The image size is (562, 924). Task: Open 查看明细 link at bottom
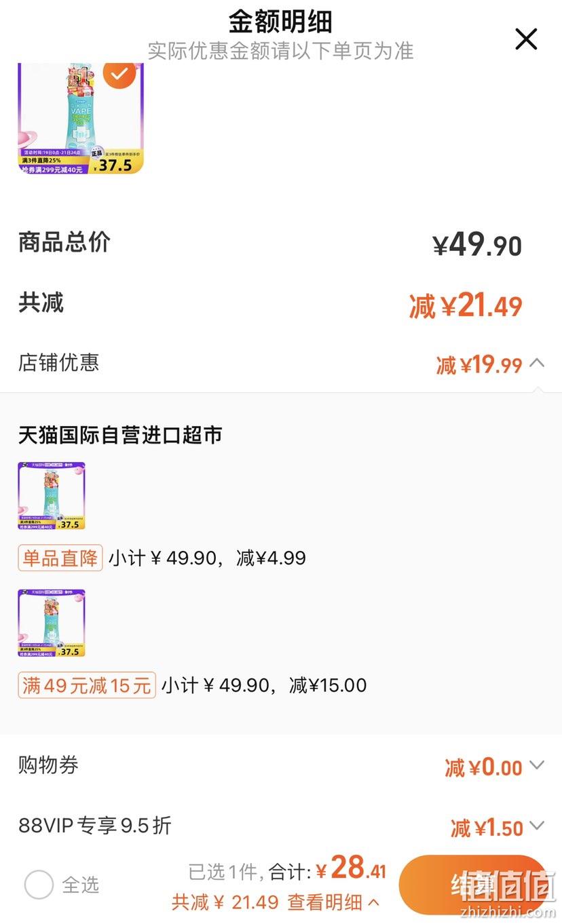click(x=333, y=902)
